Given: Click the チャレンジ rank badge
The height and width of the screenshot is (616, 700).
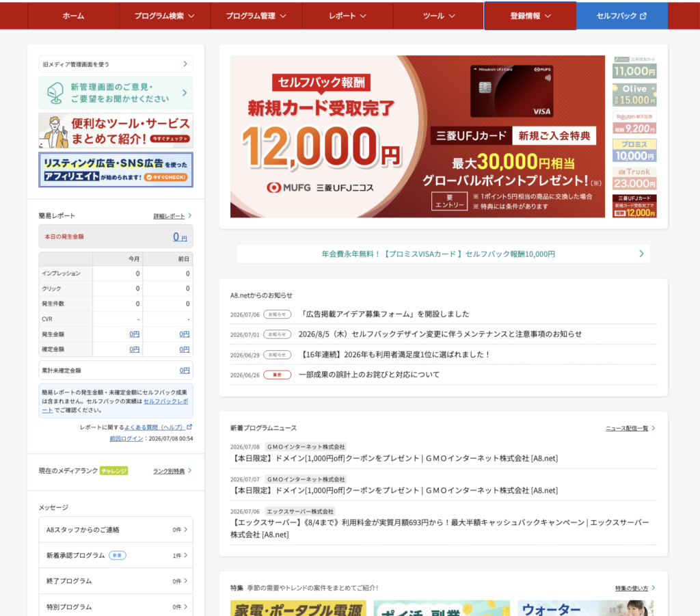Looking at the screenshot, I should click(114, 471).
